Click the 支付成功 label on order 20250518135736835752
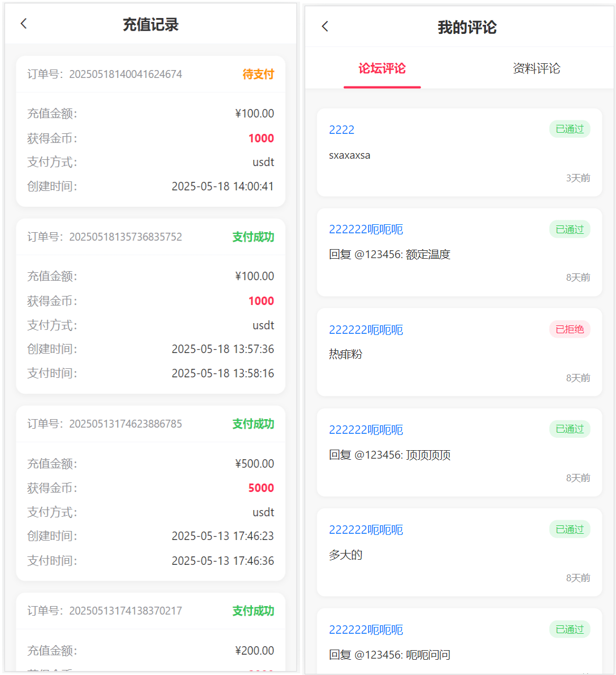The width and height of the screenshot is (616, 675). click(252, 237)
